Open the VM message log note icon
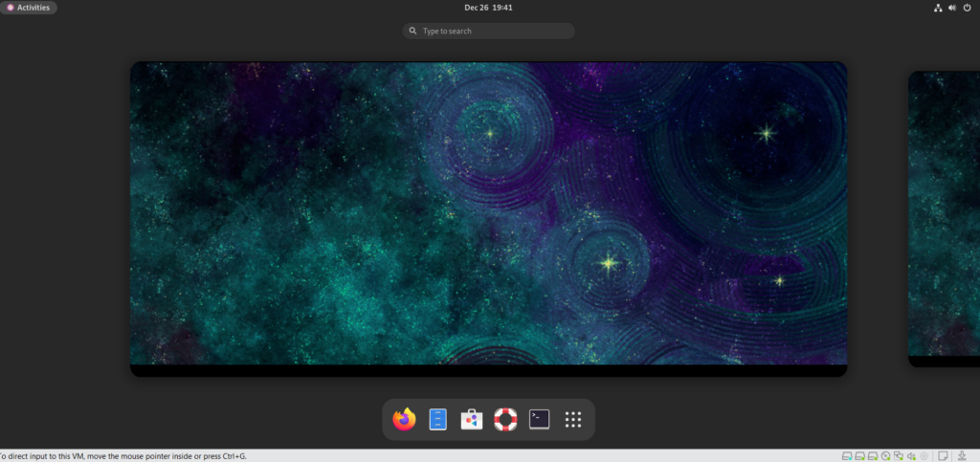Screen dimensions: 980x462 943,455
